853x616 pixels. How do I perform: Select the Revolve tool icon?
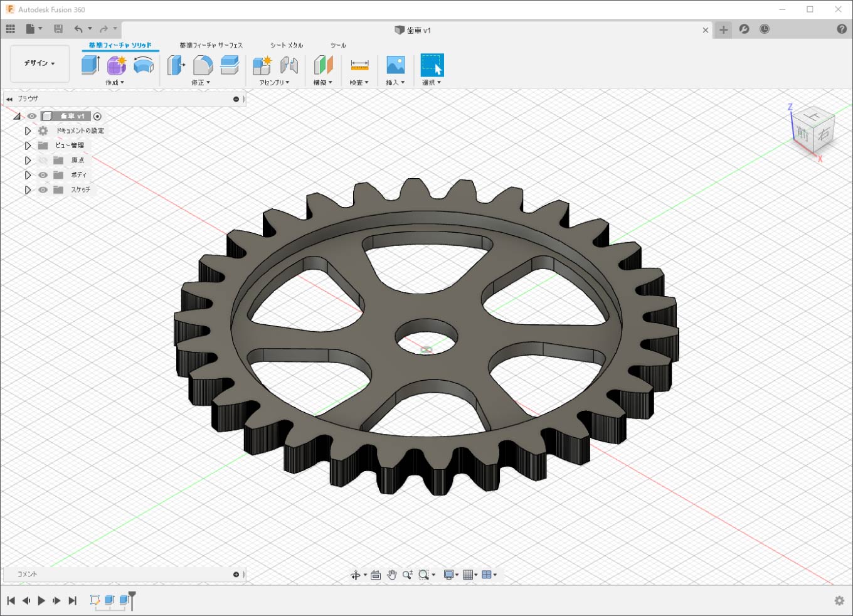point(144,65)
